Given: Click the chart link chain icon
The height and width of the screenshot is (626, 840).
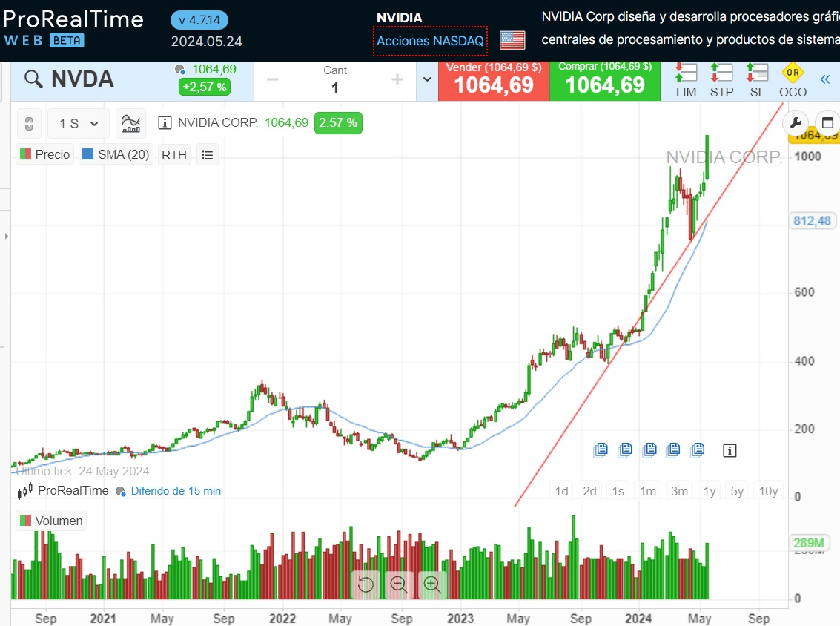Looking at the screenshot, I should coord(30,123).
